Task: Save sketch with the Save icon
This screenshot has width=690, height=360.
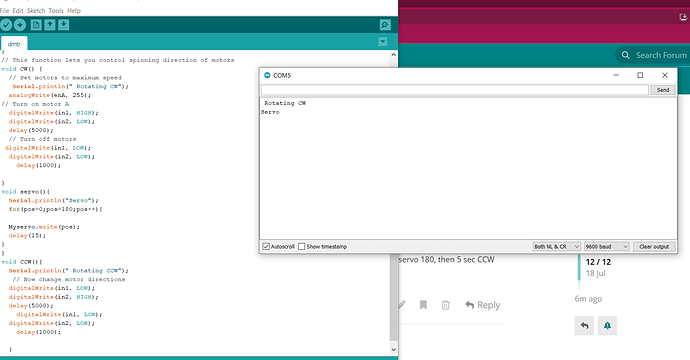Action: (63, 25)
